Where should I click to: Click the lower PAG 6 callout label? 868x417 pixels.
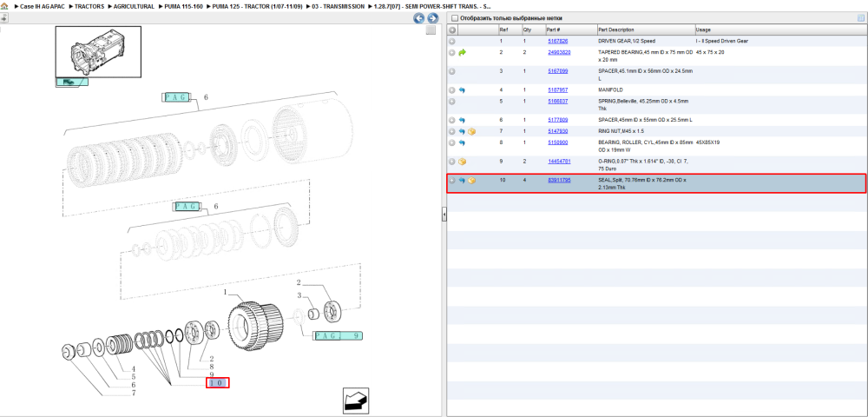pyautogui.click(x=188, y=207)
